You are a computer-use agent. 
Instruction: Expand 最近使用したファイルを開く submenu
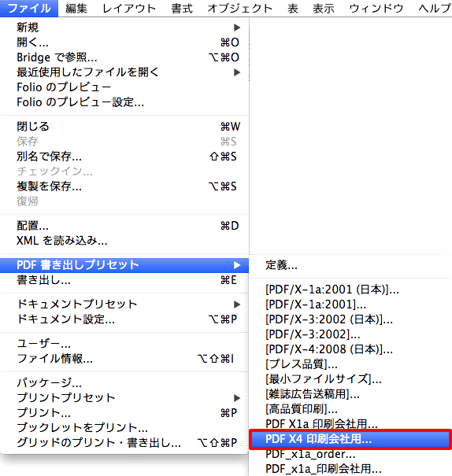click(124, 72)
